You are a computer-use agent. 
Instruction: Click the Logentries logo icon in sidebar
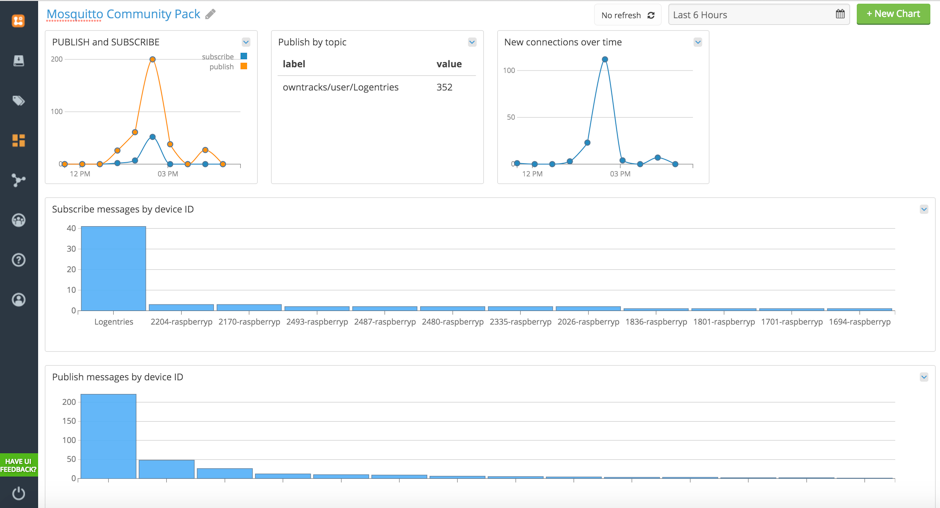click(x=18, y=20)
